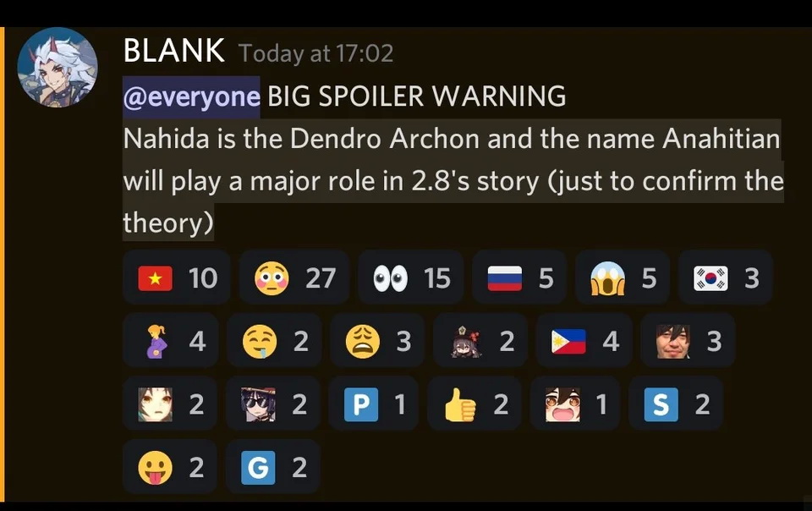
Task: Click the BLANK username
Action: [x=174, y=51]
